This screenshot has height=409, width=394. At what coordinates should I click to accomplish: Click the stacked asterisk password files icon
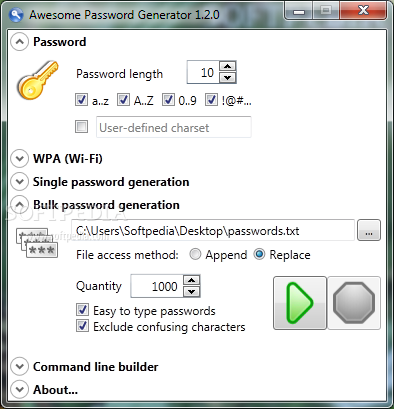37,243
